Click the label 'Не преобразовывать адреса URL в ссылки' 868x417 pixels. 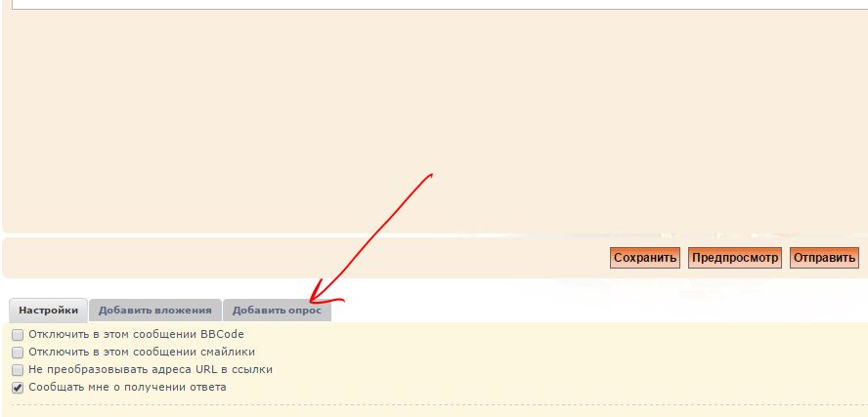tap(151, 370)
